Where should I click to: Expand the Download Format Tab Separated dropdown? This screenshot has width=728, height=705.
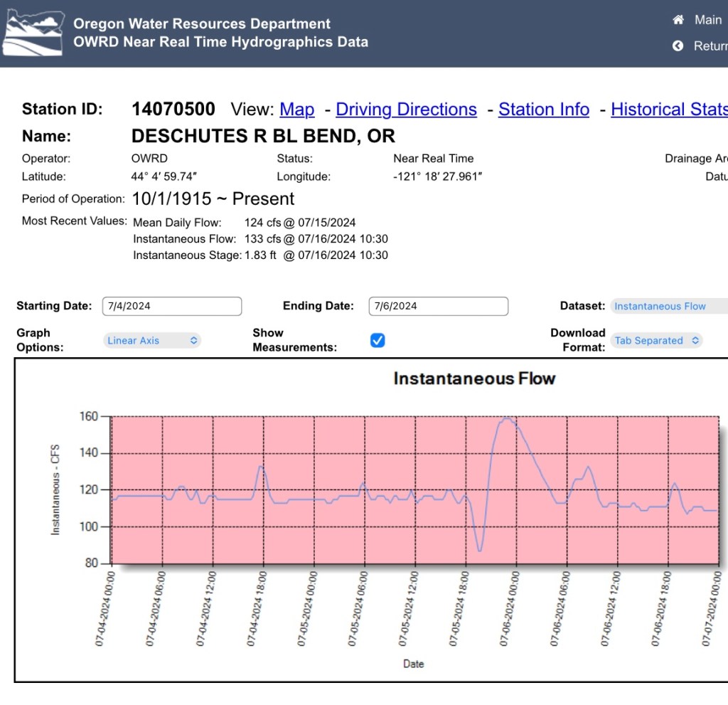click(657, 341)
